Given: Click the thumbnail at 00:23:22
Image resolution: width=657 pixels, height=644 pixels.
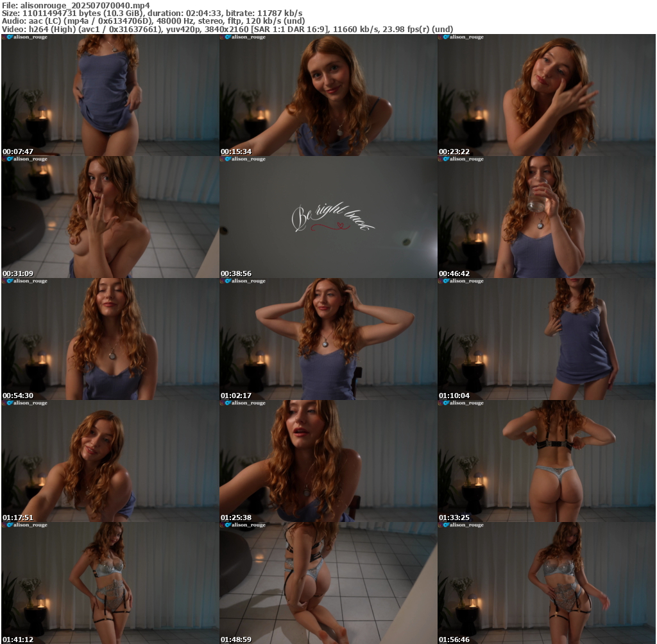Looking at the screenshot, I should coord(546,95).
